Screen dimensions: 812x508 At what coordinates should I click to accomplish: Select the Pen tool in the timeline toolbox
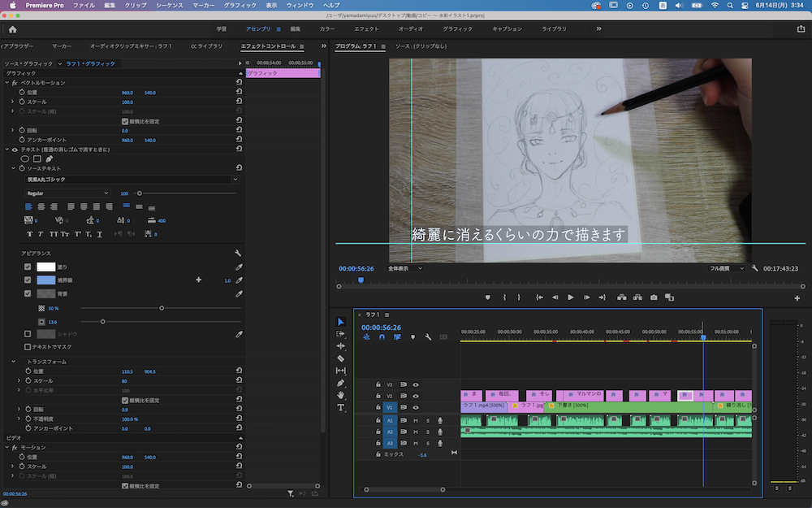coord(341,383)
